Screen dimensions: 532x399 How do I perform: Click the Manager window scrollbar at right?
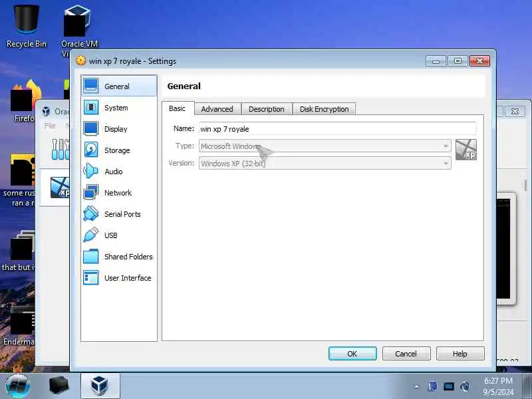coord(525,186)
